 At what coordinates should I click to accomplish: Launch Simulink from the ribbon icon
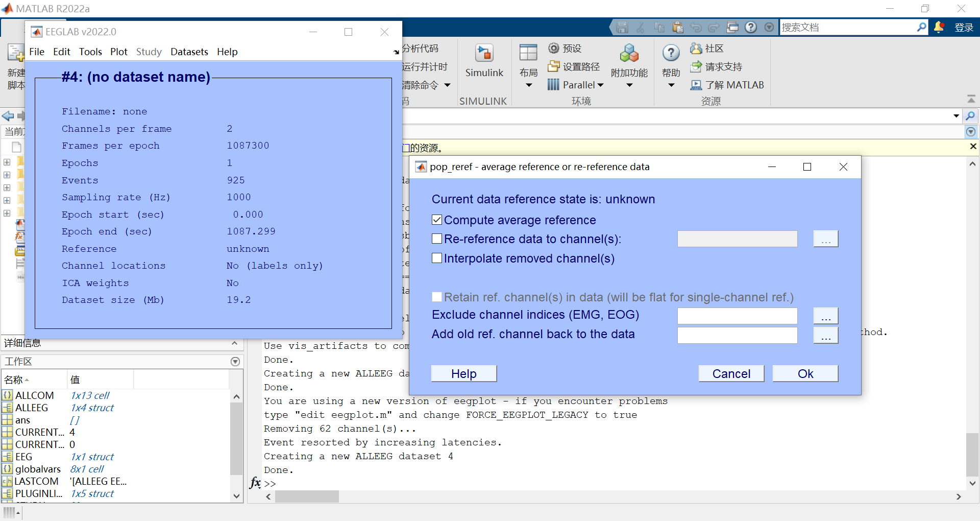point(484,53)
